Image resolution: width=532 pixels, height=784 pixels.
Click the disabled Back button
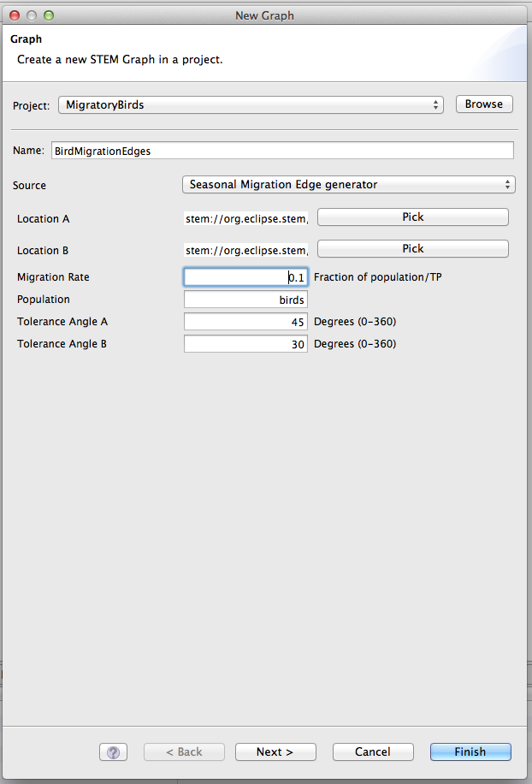point(184,751)
